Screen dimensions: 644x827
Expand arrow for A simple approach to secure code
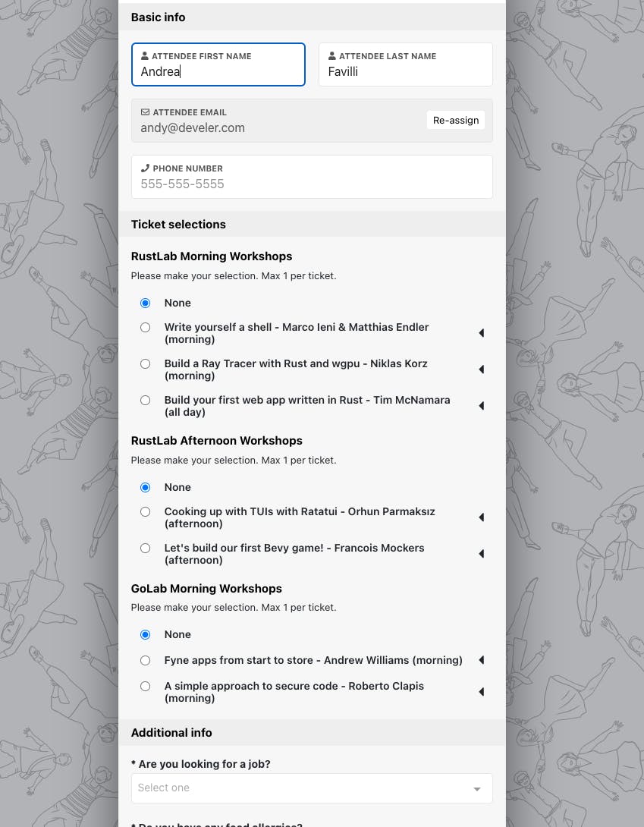(481, 692)
